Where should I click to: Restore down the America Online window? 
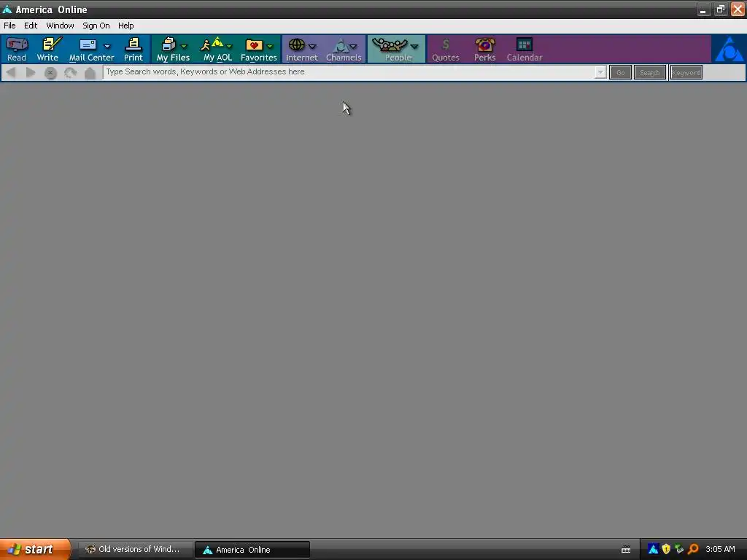click(x=720, y=9)
